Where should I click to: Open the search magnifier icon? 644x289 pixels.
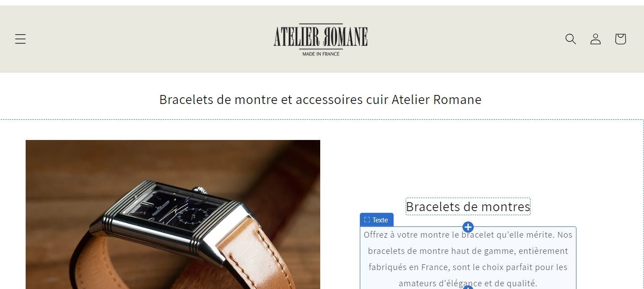pos(571,39)
